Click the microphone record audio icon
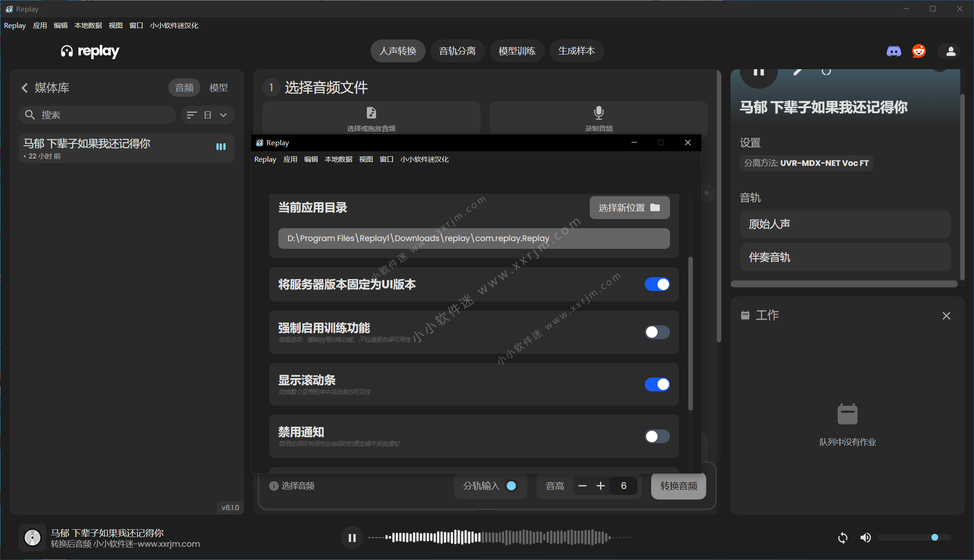This screenshot has width=974, height=560. [598, 113]
